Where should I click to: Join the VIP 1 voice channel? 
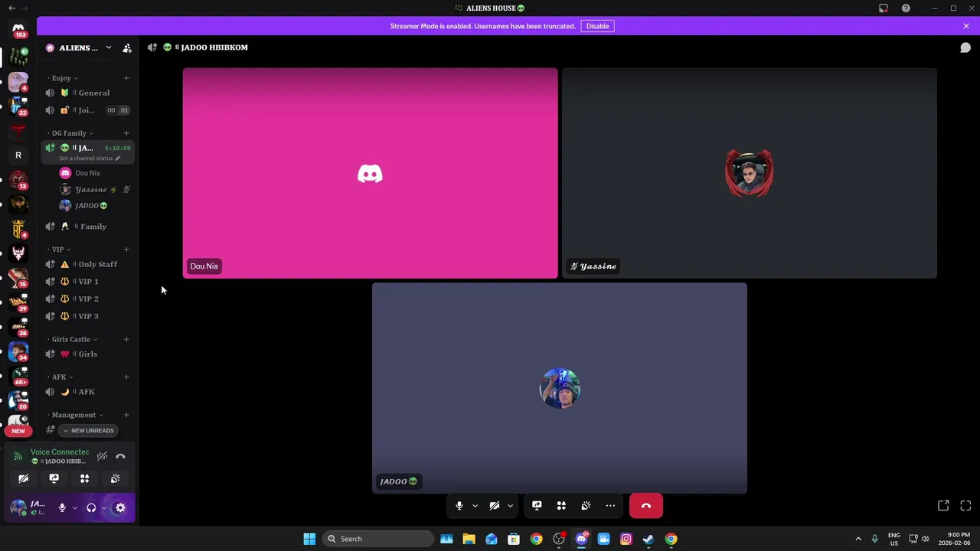88,282
